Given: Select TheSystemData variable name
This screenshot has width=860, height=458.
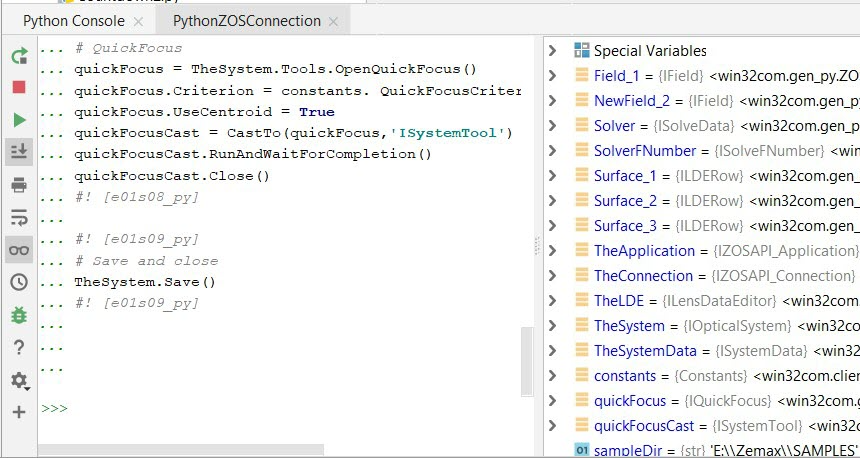Looking at the screenshot, I should coord(645,350).
